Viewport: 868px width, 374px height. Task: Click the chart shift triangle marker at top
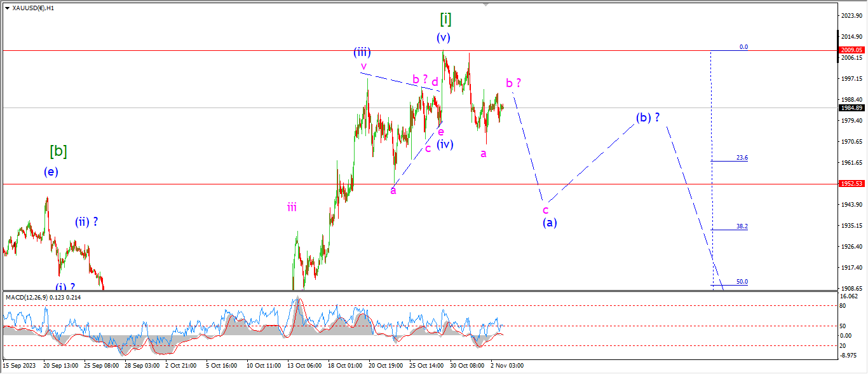(x=486, y=4)
